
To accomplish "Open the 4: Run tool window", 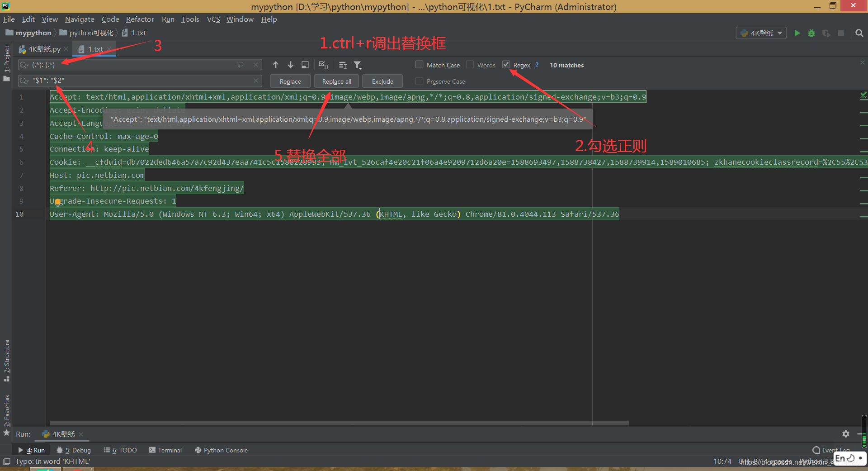I will click(32, 450).
